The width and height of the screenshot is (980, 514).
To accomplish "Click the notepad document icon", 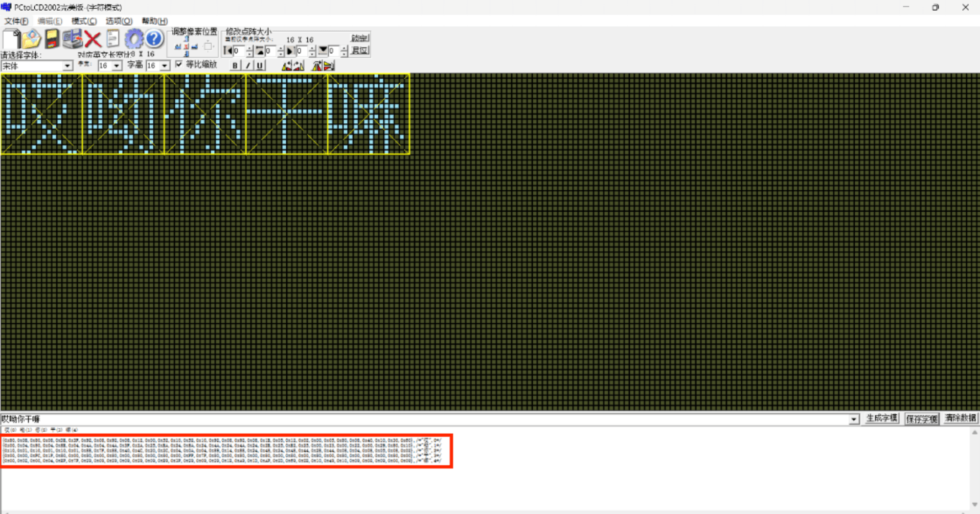I will coord(113,39).
